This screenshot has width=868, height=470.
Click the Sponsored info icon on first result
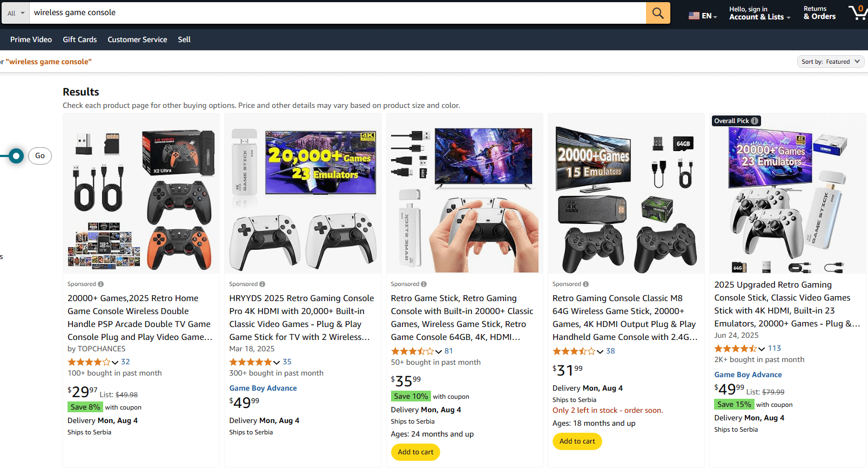click(x=102, y=283)
